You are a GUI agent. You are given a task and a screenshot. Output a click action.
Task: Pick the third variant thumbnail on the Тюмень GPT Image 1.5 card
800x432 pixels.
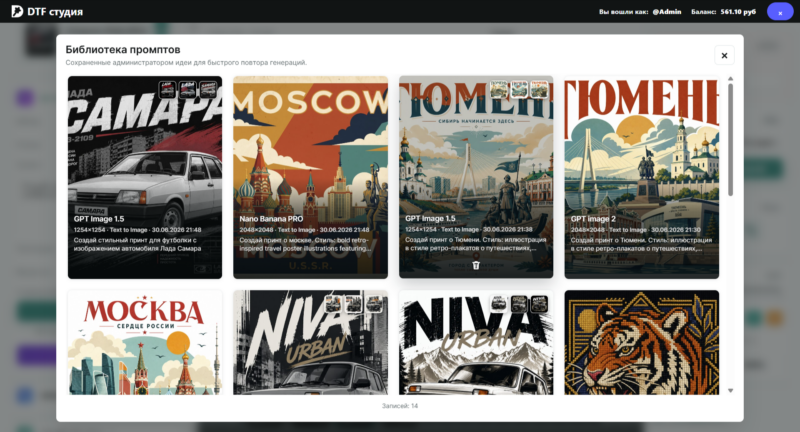click(539, 89)
